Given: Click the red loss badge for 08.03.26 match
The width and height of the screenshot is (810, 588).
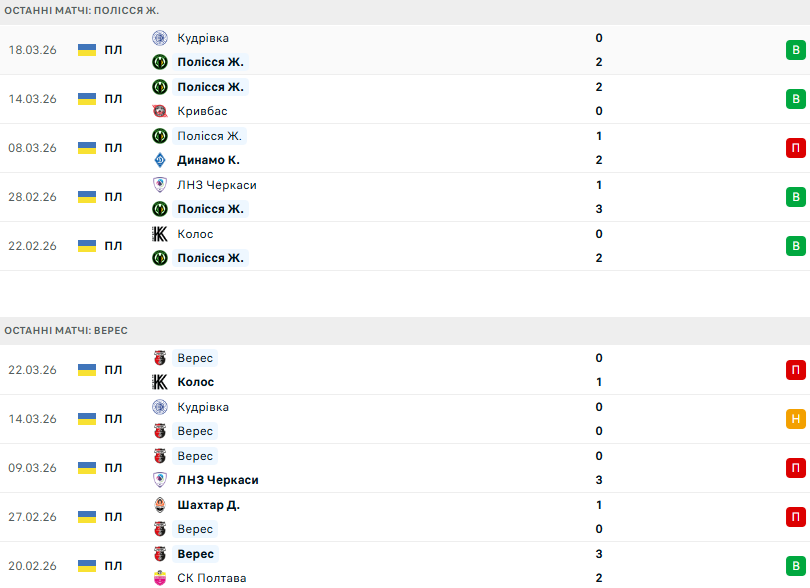Looking at the screenshot, I should (x=795, y=148).
